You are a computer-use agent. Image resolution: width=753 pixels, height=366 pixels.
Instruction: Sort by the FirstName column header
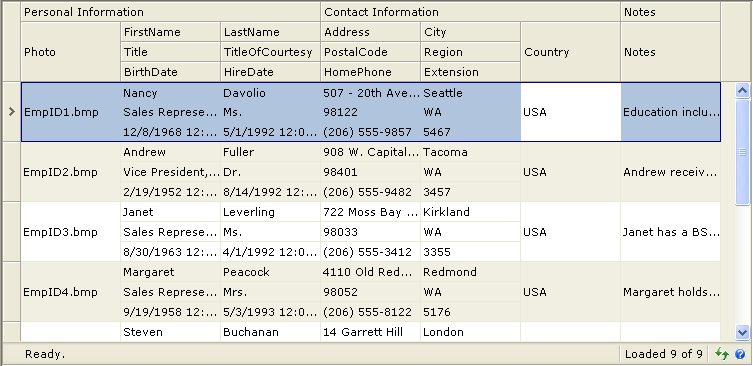(170, 32)
